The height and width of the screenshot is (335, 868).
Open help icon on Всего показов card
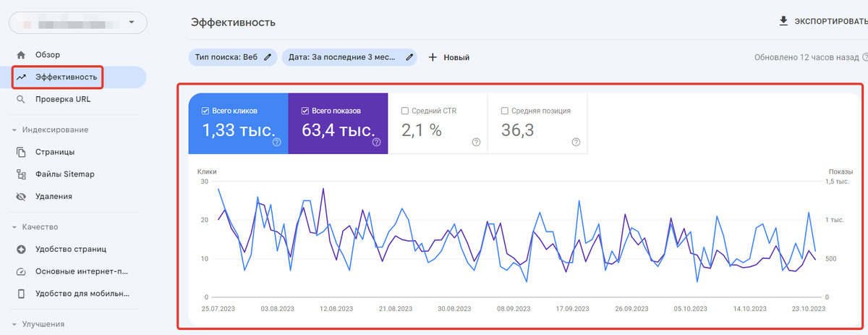(376, 143)
